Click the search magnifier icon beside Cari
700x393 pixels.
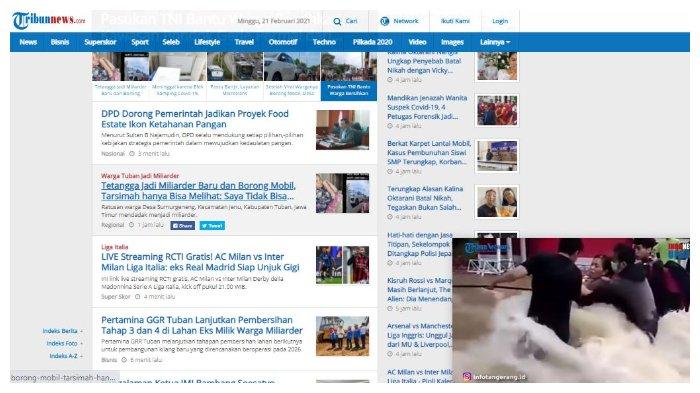click(337, 21)
